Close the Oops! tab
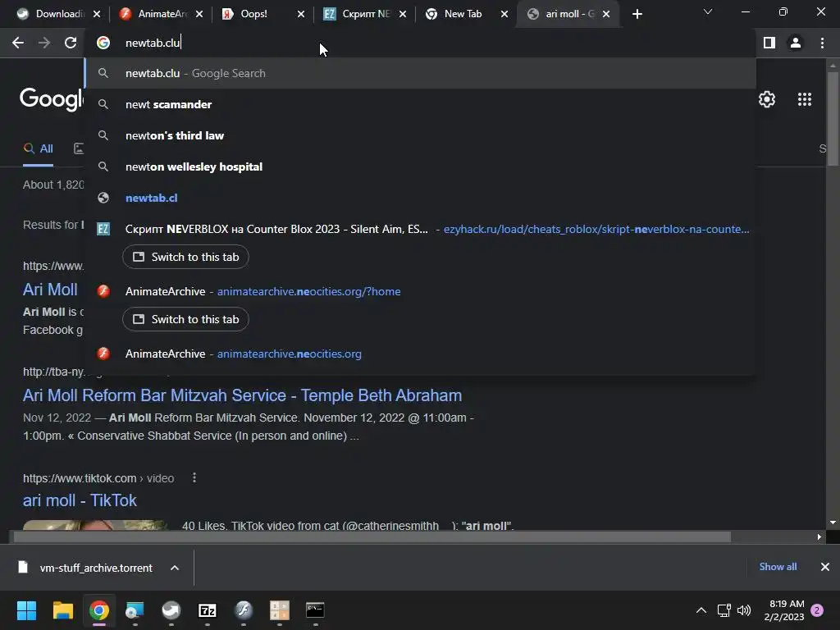Image resolution: width=840 pixels, height=630 pixels. coord(301,14)
